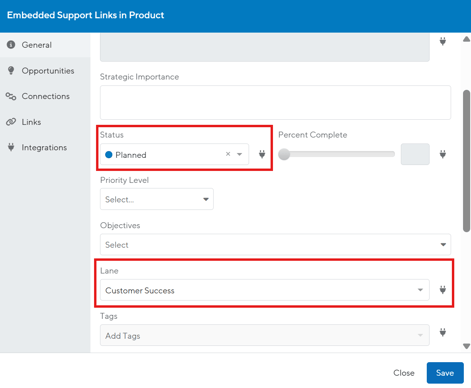Image resolution: width=471 pixels, height=388 pixels.
Task: Click the plug icon next to Tags
Action: (x=443, y=332)
